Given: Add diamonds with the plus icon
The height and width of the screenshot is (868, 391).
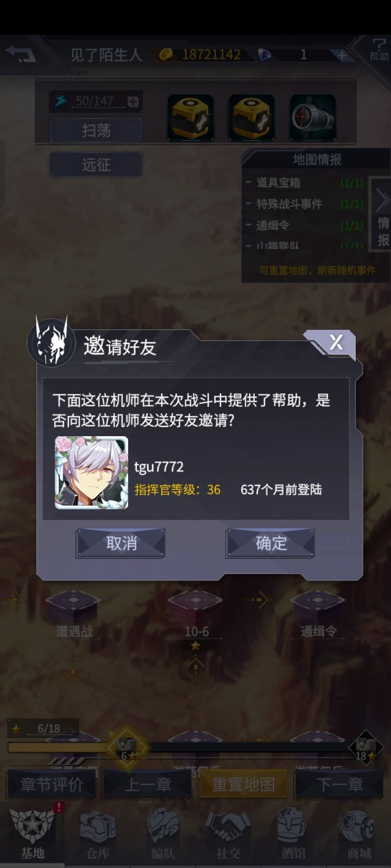Looking at the screenshot, I should (x=342, y=55).
